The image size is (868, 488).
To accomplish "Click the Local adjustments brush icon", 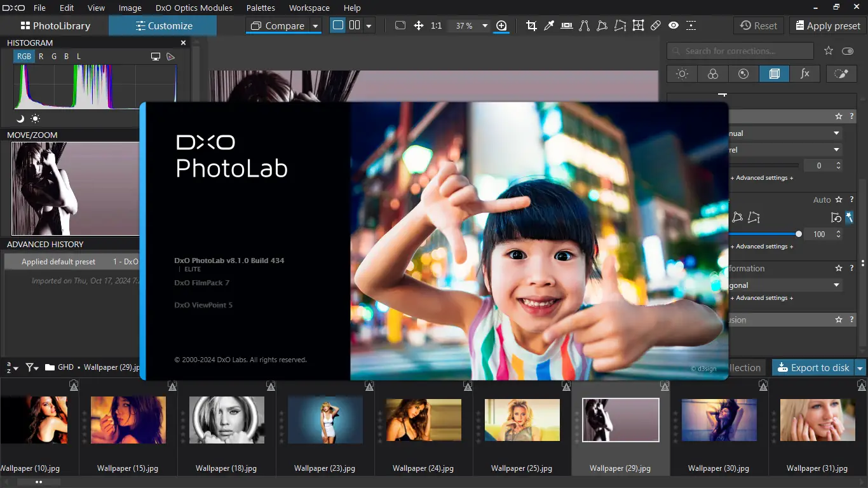I will pos(841,74).
